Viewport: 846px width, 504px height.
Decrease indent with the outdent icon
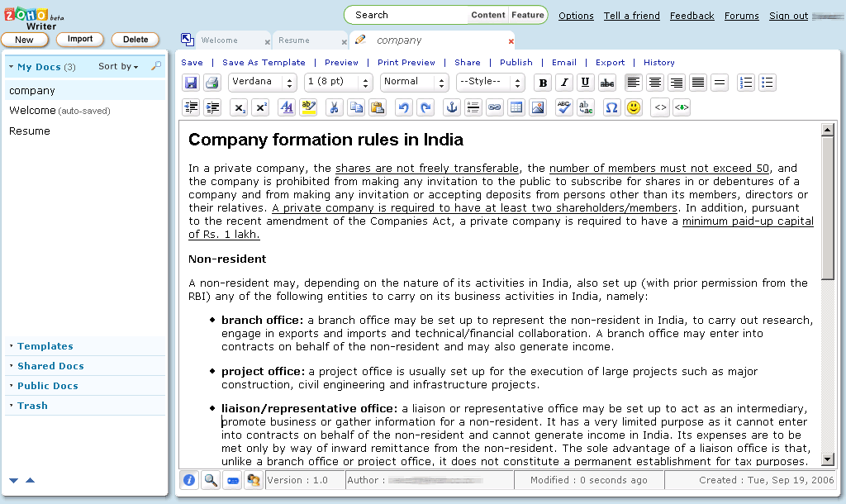[191, 107]
